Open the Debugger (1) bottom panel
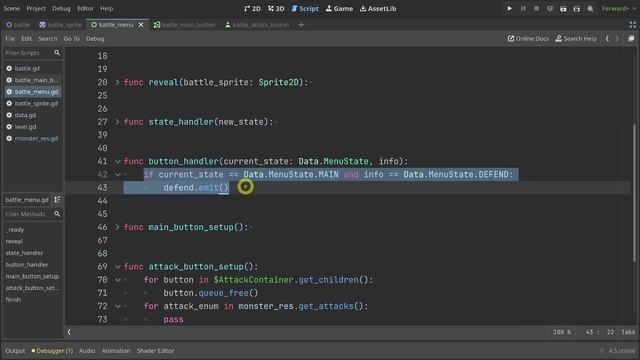The image size is (640, 360). pyautogui.click(x=52, y=351)
